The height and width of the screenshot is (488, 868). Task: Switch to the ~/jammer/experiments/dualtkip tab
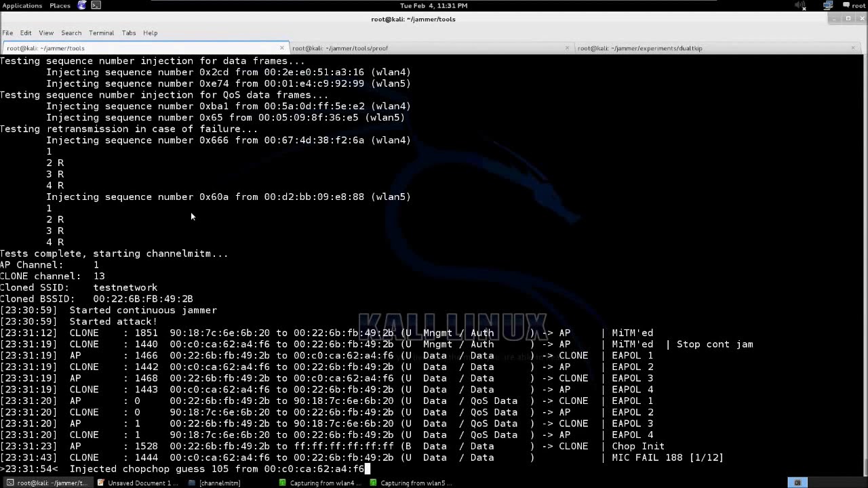[716, 48]
